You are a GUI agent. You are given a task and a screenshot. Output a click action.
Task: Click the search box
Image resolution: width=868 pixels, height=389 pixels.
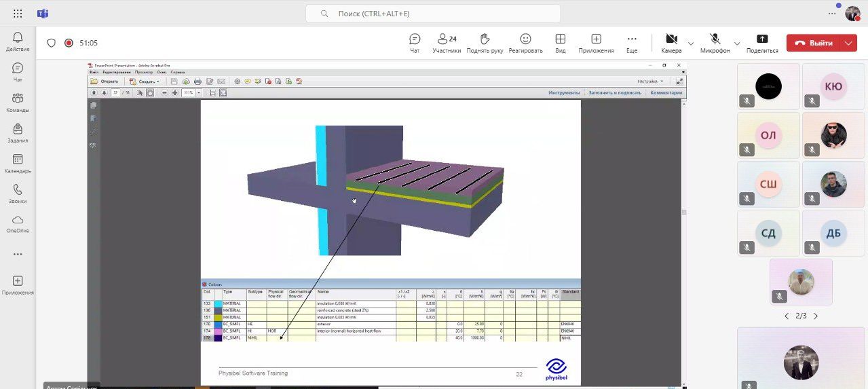click(x=433, y=14)
